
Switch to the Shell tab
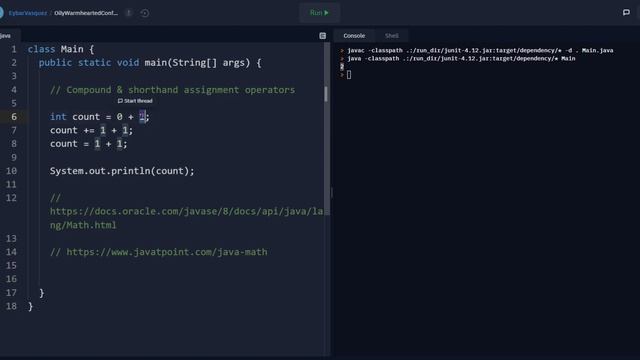pyautogui.click(x=391, y=36)
